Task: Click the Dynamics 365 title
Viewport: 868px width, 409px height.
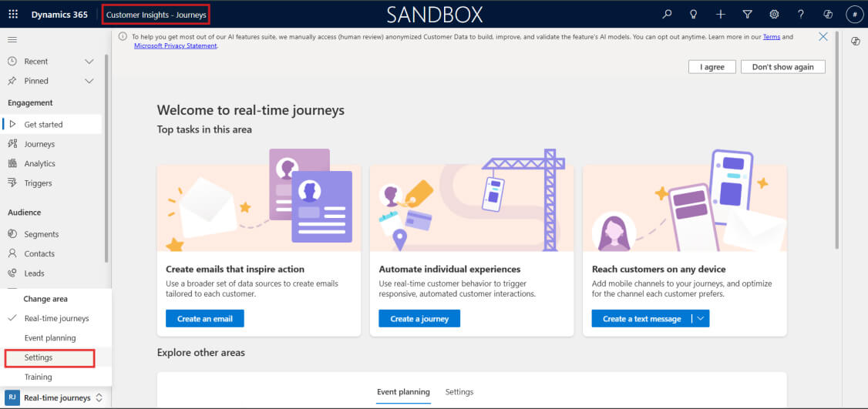Action: [x=59, y=15]
